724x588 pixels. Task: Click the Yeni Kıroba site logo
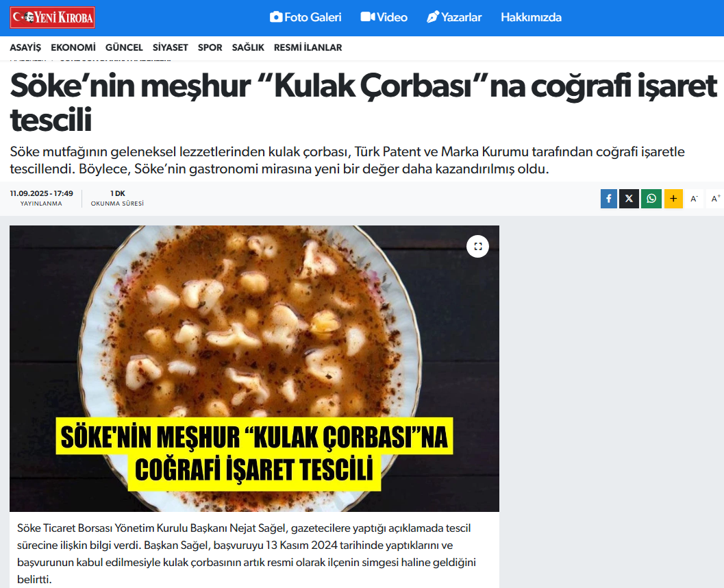coord(52,18)
